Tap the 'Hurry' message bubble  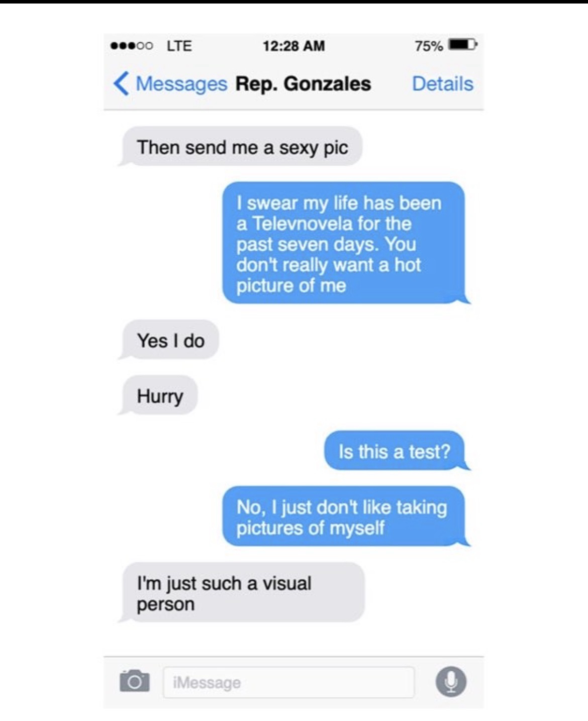(x=158, y=395)
